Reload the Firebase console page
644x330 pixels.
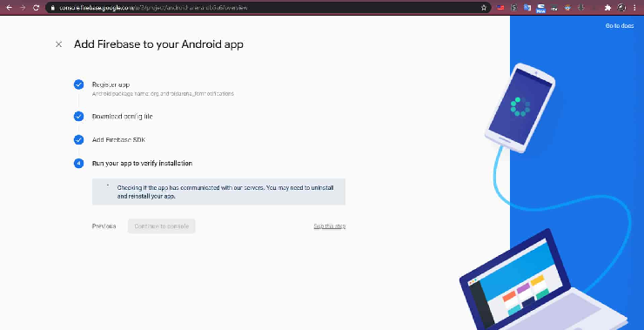(x=37, y=7)
